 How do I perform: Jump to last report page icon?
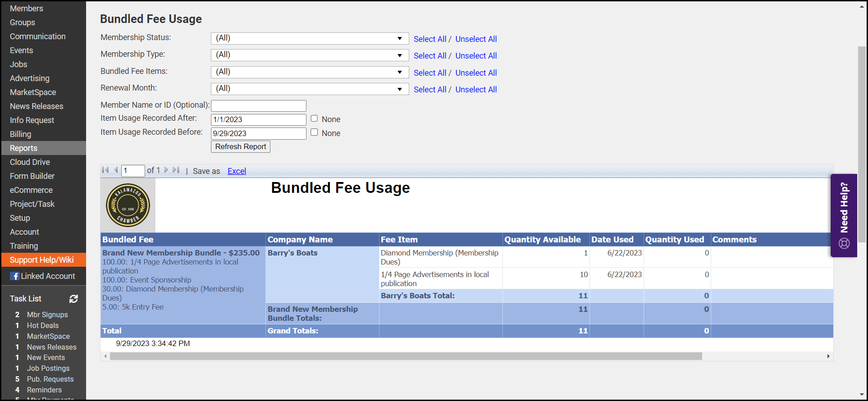click(x=176, y=170)
